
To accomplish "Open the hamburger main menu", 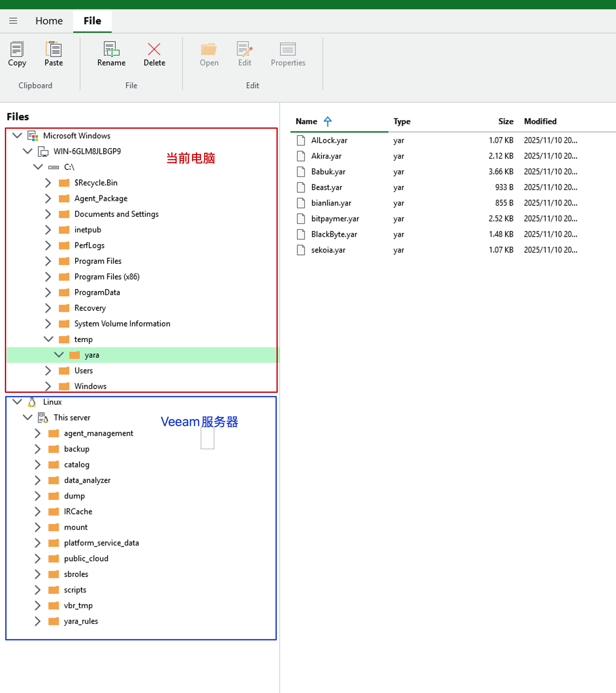I will pos(13,21).
